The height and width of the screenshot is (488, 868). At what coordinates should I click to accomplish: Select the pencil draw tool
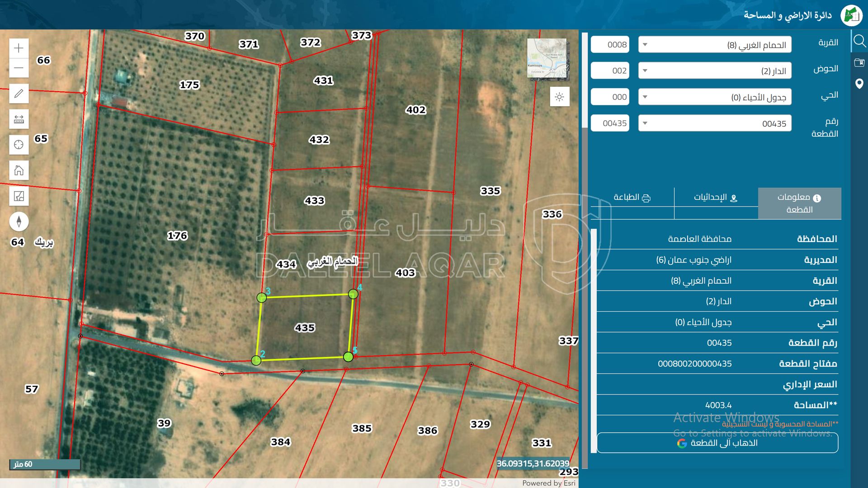click(x=19, y=94)
